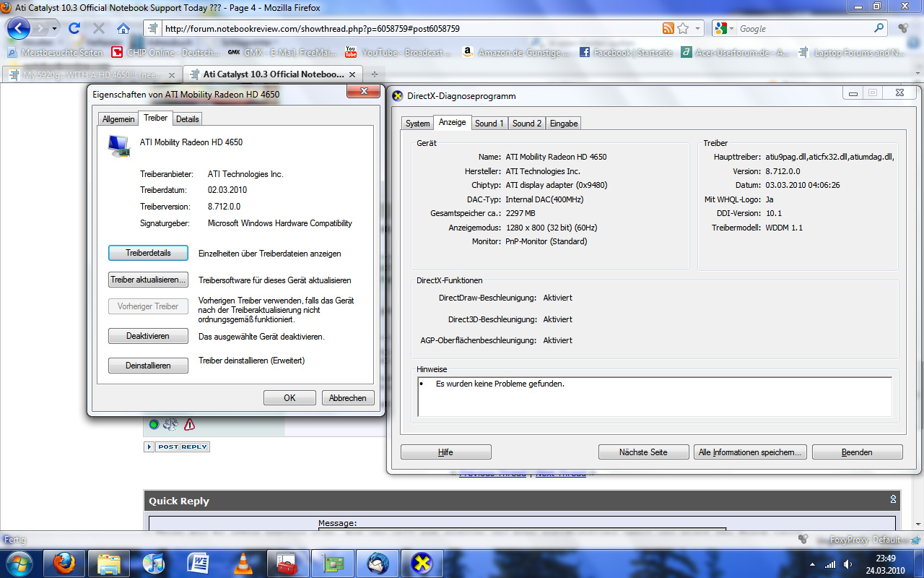Reload the page with the refresh icon
Viewport: 924px width, 578px height.
pos(74,29)
